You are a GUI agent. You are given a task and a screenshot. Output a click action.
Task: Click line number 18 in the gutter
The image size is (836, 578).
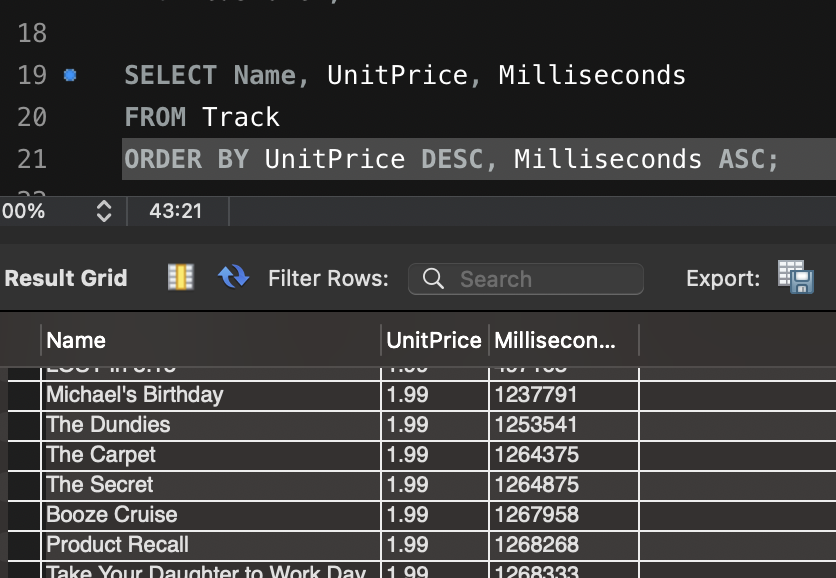pos(32,33)
